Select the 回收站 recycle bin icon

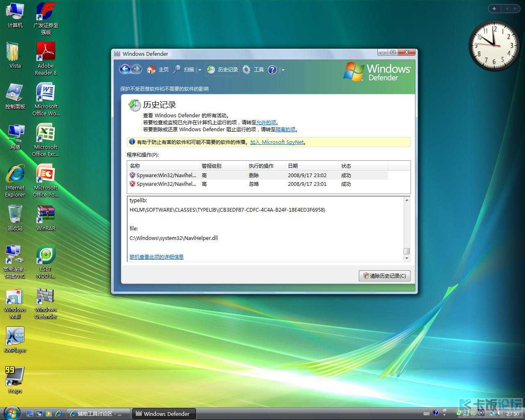pos(15,218)
